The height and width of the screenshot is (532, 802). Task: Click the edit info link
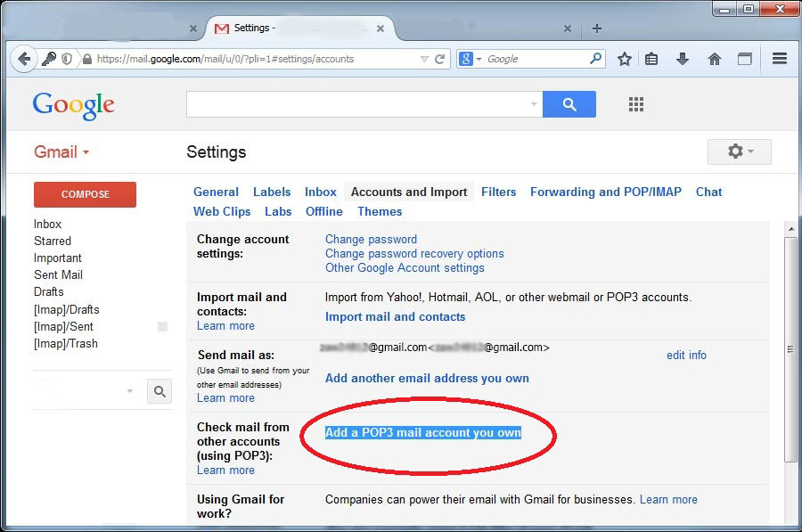point(686,355)
